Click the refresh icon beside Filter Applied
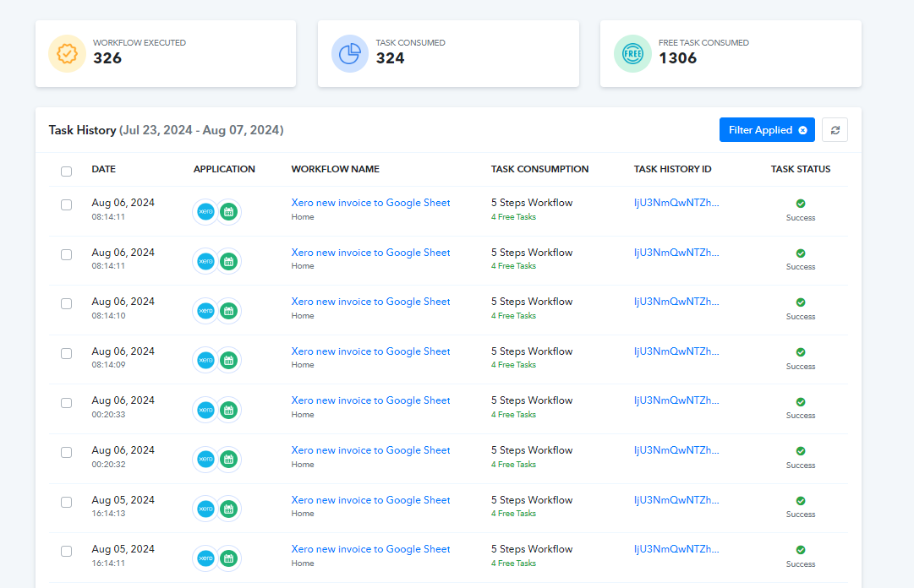This screenshot has width=914, height=588. click(835, 130)
